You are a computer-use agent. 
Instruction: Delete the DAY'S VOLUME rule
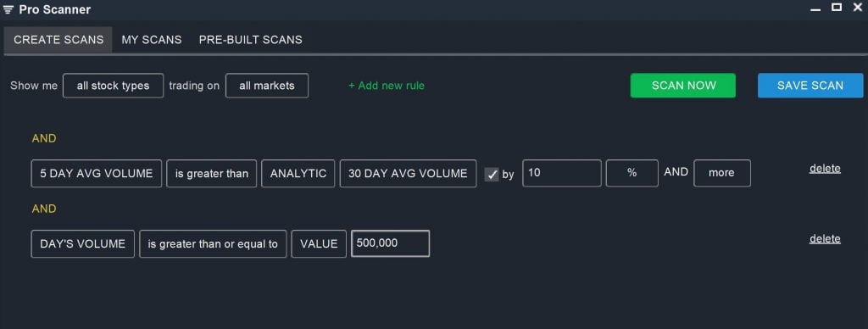tap(825, 239)
